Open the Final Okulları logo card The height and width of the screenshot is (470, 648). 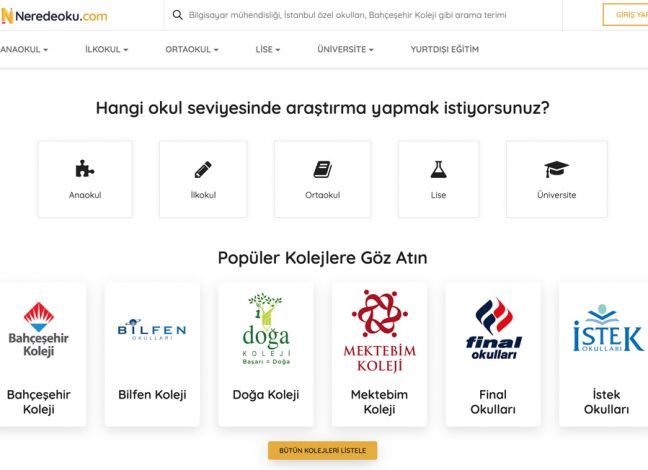(493, 354)
